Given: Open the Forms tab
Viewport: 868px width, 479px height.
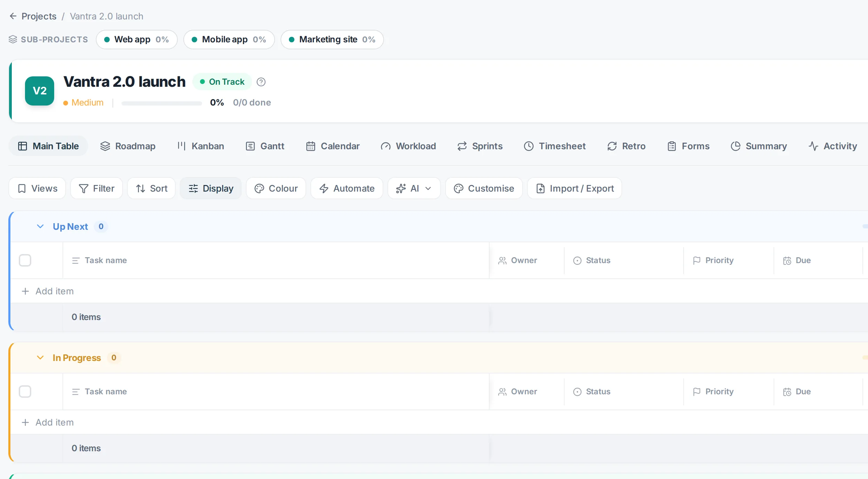Looking at the screenshot, I should (688, 146).
